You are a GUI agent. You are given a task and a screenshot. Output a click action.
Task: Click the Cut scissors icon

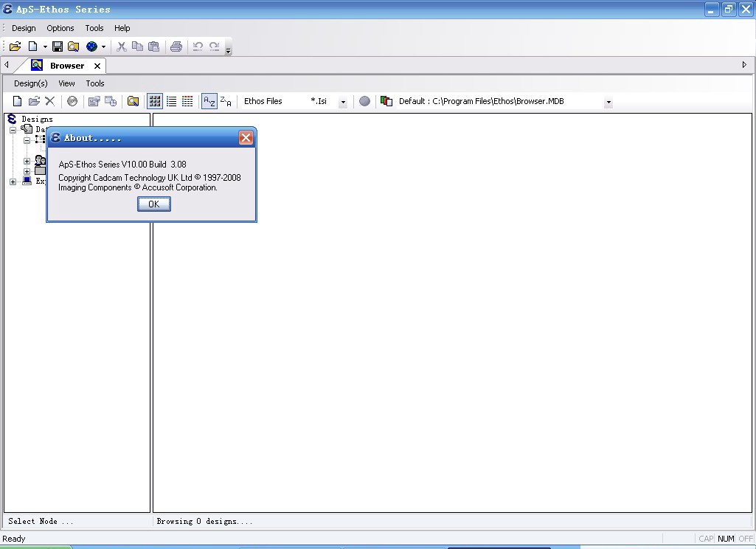[122, 46]
